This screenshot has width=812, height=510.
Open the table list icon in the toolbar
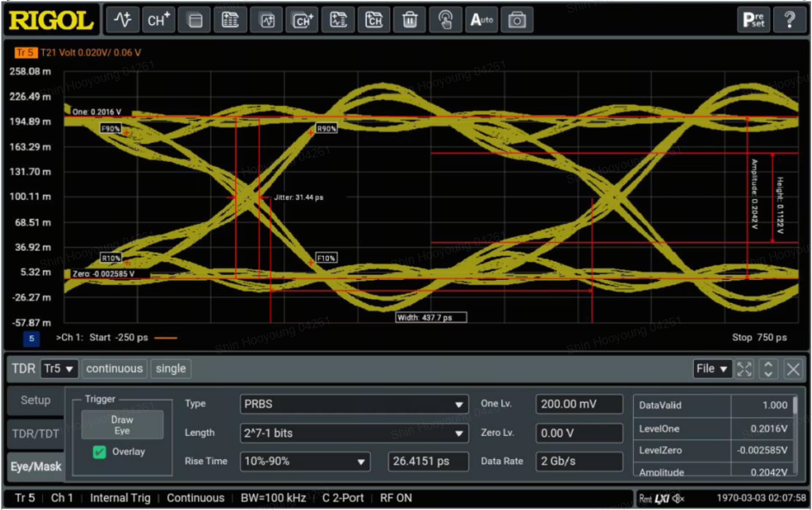tap(230, 20)
